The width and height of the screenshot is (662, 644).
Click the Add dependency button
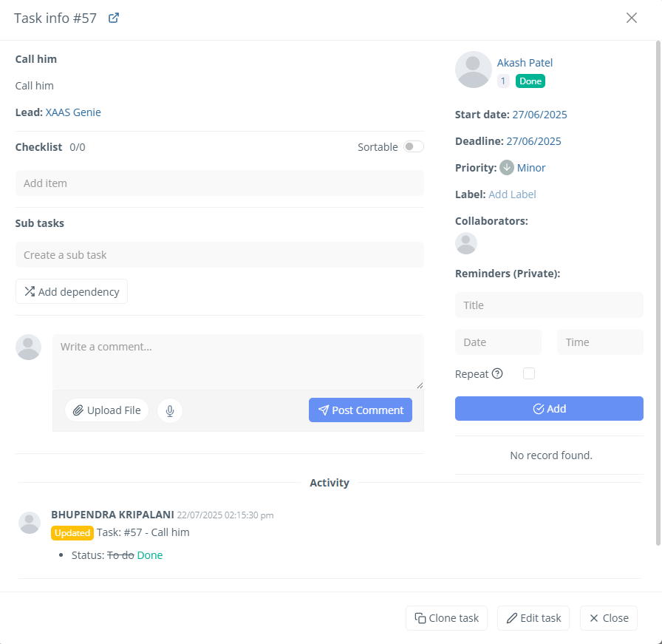coord(72,291)
